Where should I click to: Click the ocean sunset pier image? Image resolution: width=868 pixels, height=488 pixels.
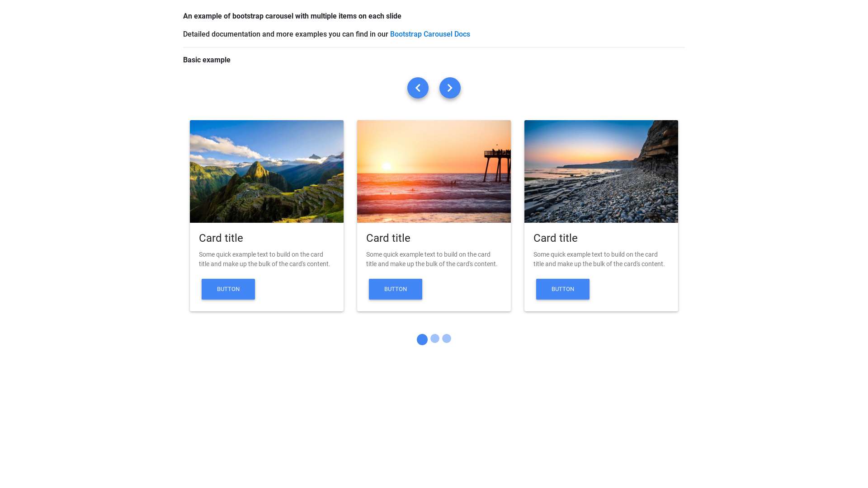click(434, 171)
